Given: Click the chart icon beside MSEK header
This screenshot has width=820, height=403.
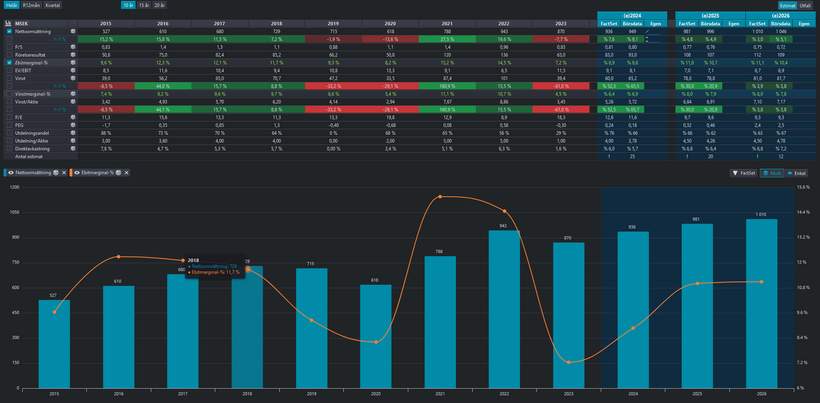Looking at the screenshot, I should pos(9,22).
